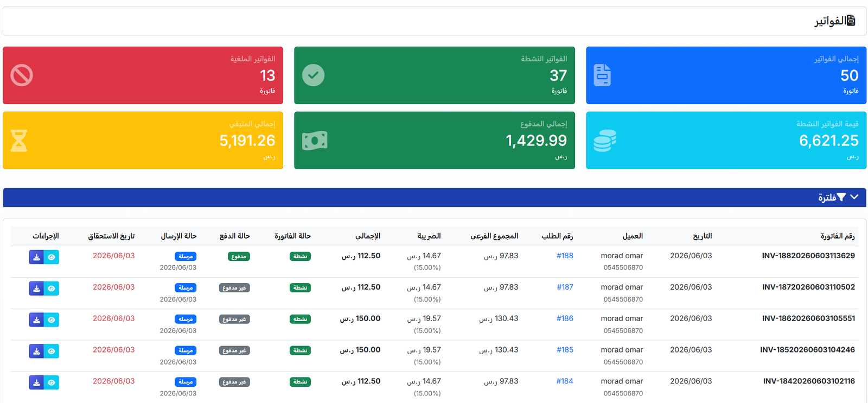Image resolution: width=868 pixels, height=403 pixels.
Task: Click the 112.50 total for order #187
Action: 361,287
